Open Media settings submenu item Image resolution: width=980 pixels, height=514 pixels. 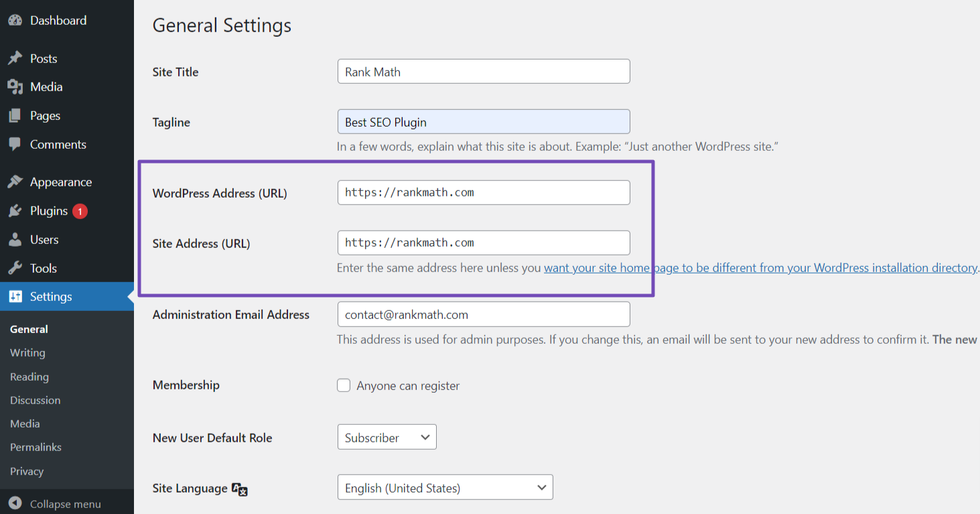pyautogui.click(x=25, y=424)
